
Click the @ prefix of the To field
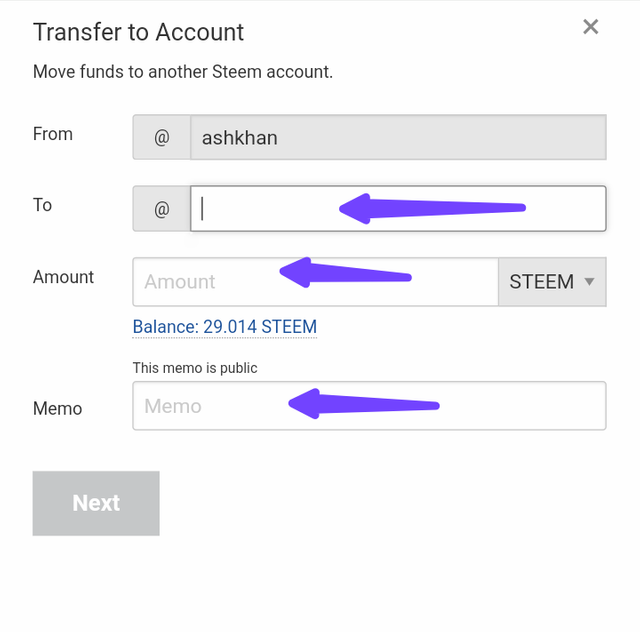point(162,209)
